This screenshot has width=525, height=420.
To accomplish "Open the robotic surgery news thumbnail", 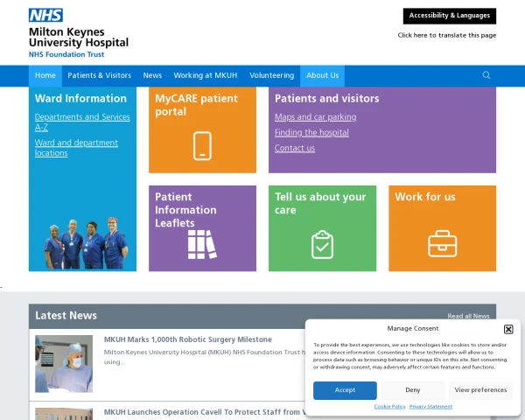I will coord(64,364).
